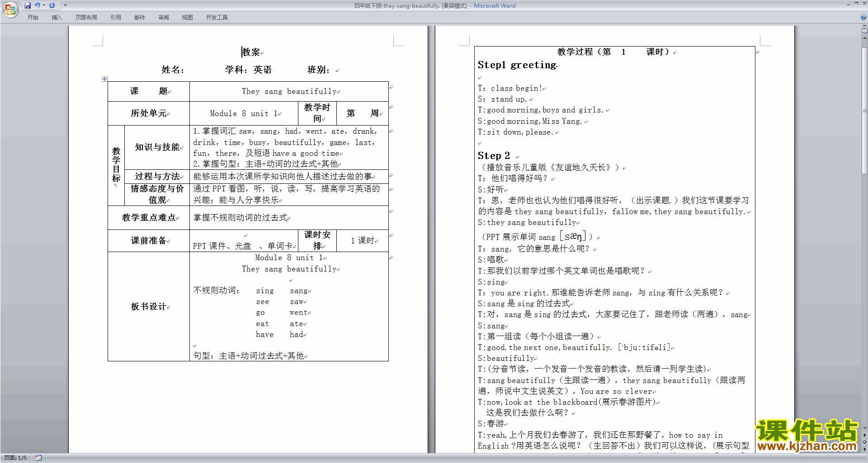Click the cell 'They sang beautifully' in 课题 row
This screenshot has height=463, width=868.
pyautogui.click(x=289, y=91)
